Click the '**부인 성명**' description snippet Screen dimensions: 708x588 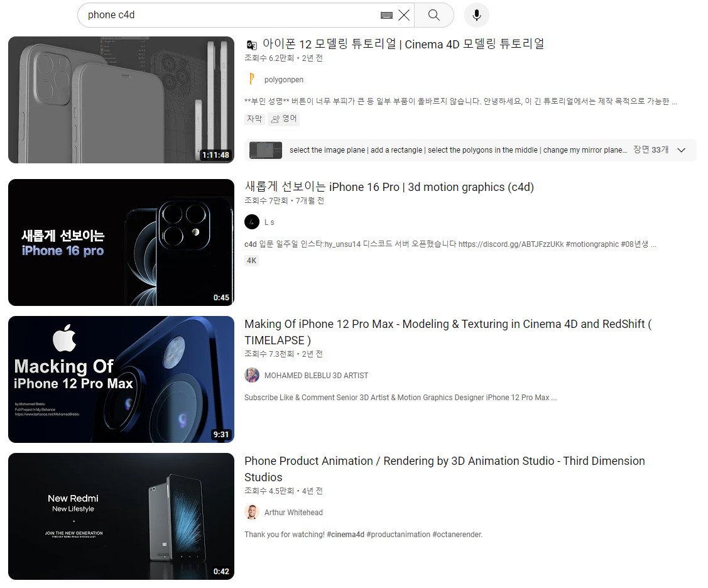(460, 102)
